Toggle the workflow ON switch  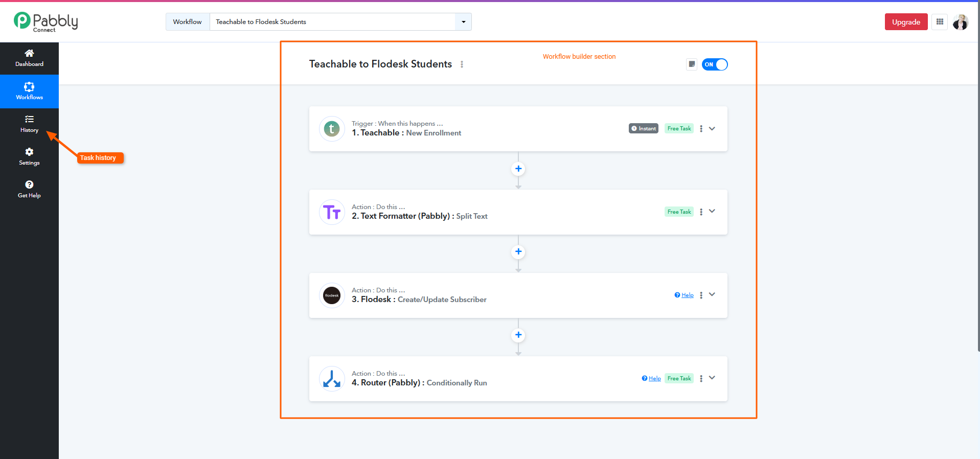pos(715,64)
